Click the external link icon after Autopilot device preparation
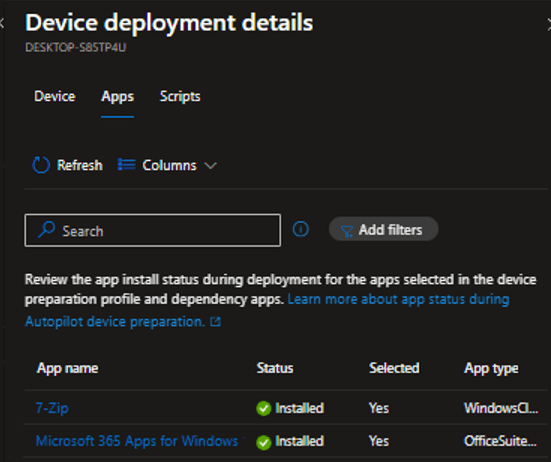The image size is (551, 462). tap(215, 321)
